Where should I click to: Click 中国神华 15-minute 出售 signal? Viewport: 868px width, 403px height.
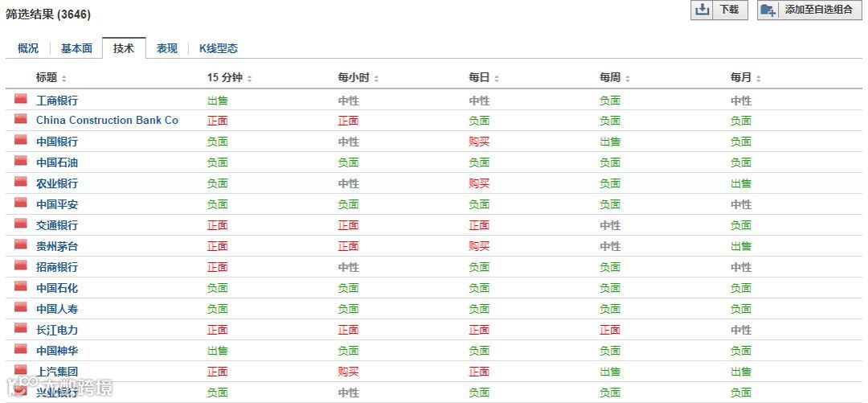(x=218, y=351)
